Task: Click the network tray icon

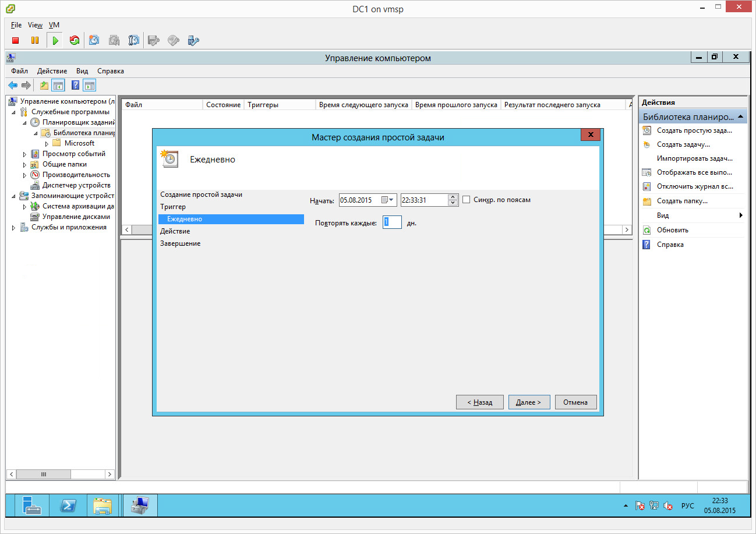Action: pos(654,505)
